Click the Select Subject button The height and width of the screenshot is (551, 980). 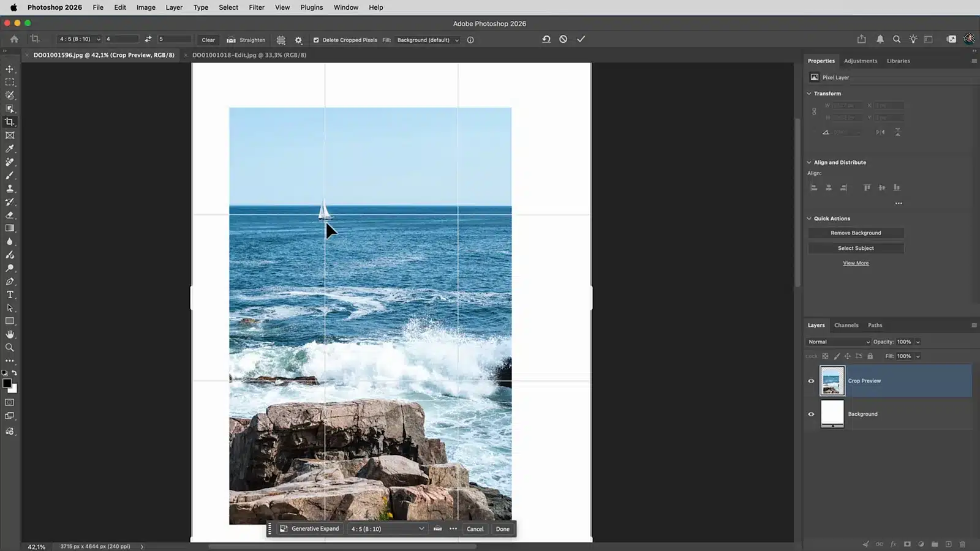click(856, 248)
